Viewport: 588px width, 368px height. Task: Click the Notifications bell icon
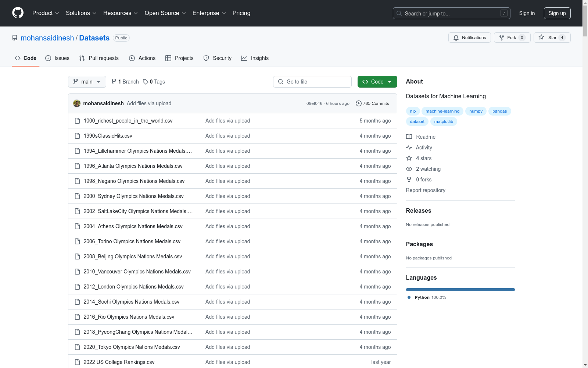456,38
